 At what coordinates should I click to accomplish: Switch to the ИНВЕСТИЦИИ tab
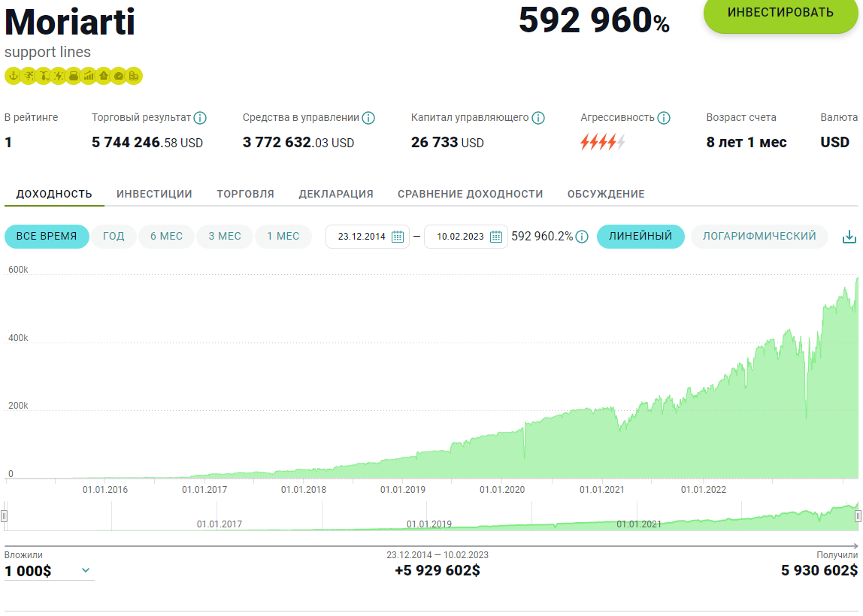click(154, 194)
